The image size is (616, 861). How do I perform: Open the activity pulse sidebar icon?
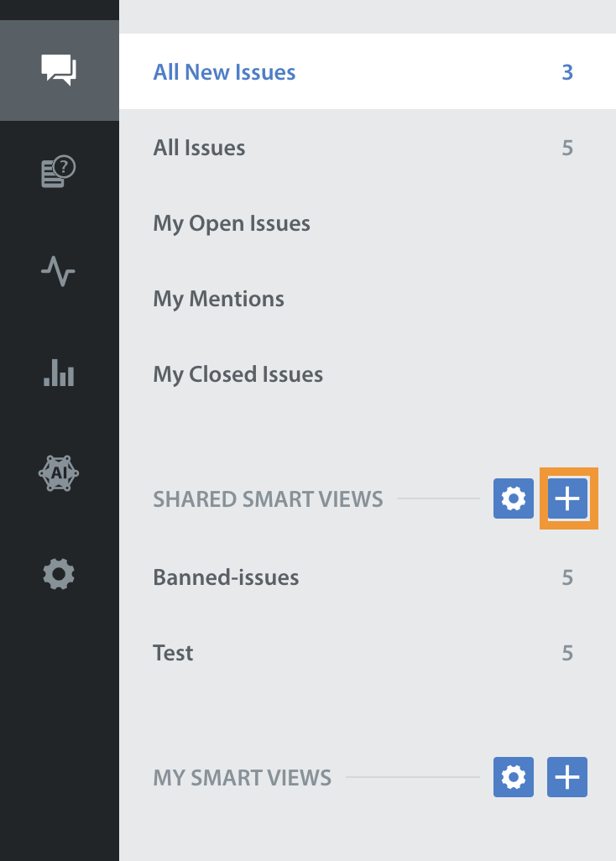pos(58,271)
